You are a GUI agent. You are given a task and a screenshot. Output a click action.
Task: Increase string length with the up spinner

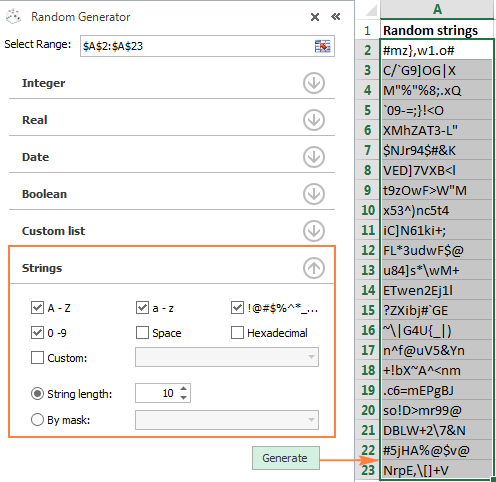tap(183, 388)
